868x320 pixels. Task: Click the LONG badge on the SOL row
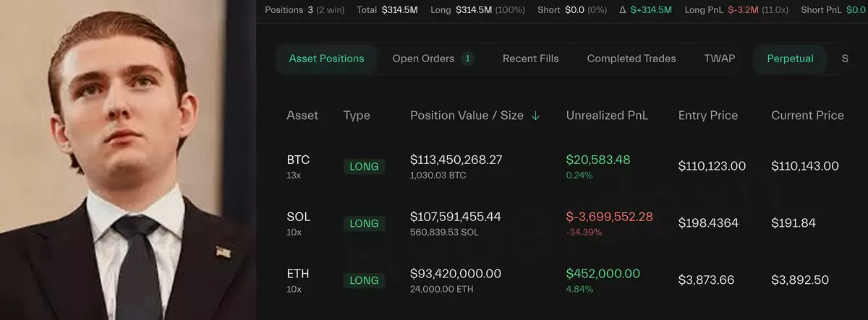pyautogui.click(x=364, y=224)
